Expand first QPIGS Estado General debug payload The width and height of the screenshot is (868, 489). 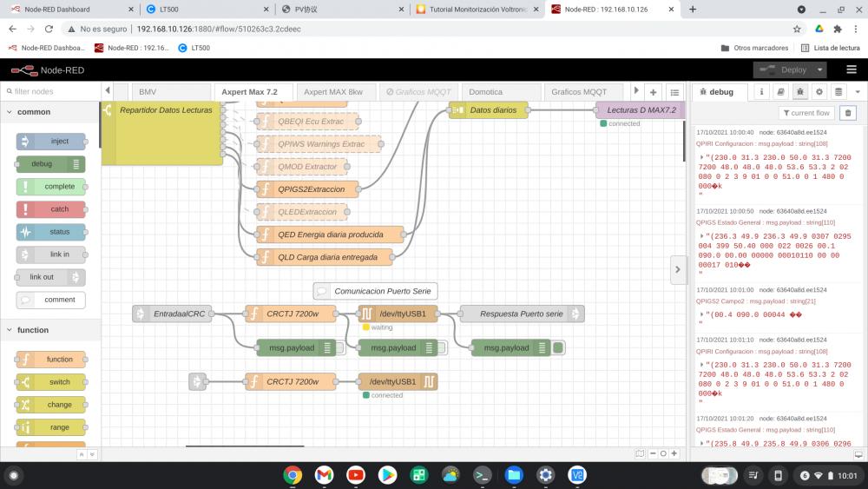click(x=702, y=236)
